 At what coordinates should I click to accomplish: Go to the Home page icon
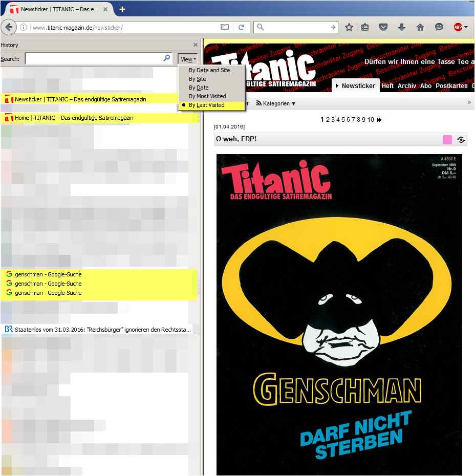pos(420,27)
